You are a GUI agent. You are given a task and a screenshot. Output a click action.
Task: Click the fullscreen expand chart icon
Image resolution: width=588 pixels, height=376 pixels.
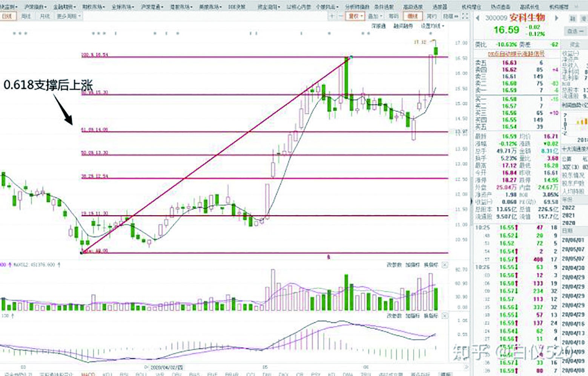[465, 16]
